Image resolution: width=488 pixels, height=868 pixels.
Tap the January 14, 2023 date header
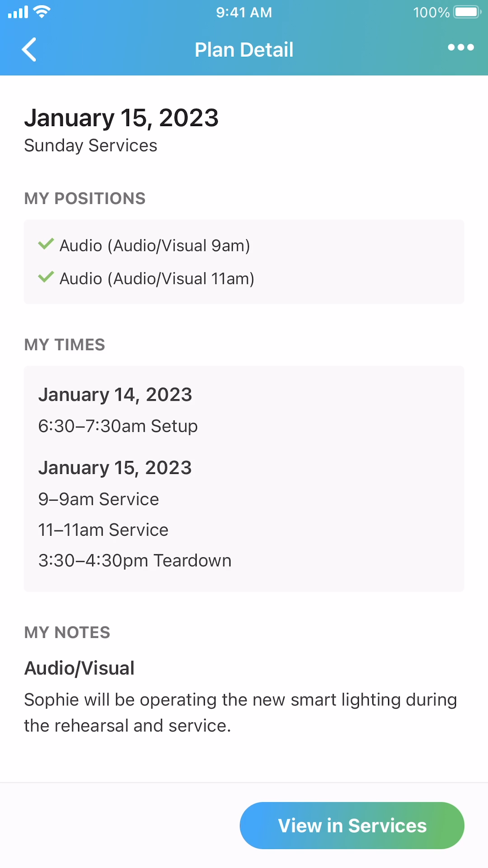coord(115,395)
